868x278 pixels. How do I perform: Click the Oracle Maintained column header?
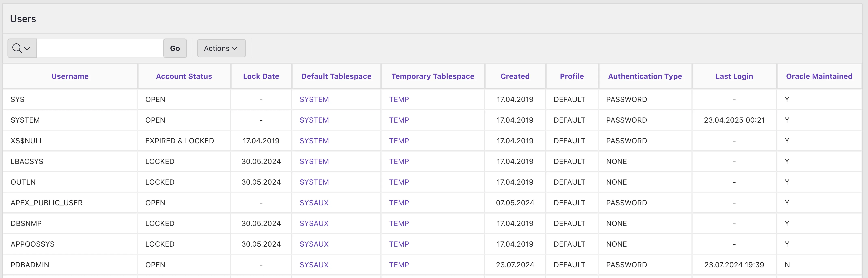pyautogui.click(x=819, y=76)
